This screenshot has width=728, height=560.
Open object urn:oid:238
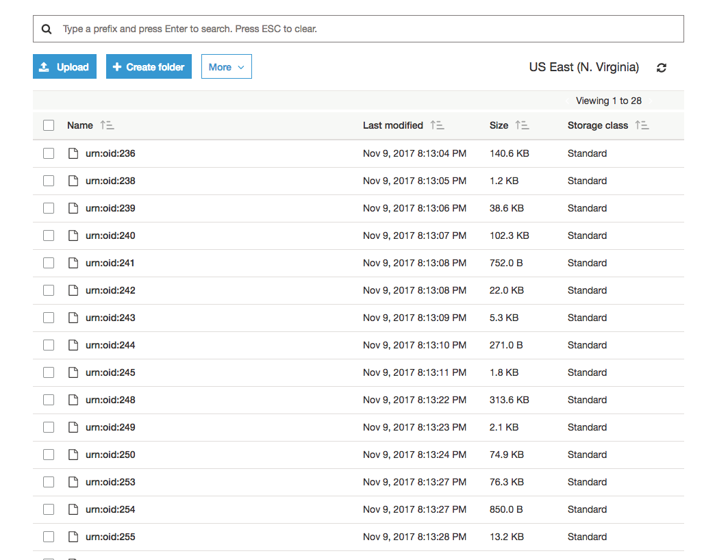[110, 181]
